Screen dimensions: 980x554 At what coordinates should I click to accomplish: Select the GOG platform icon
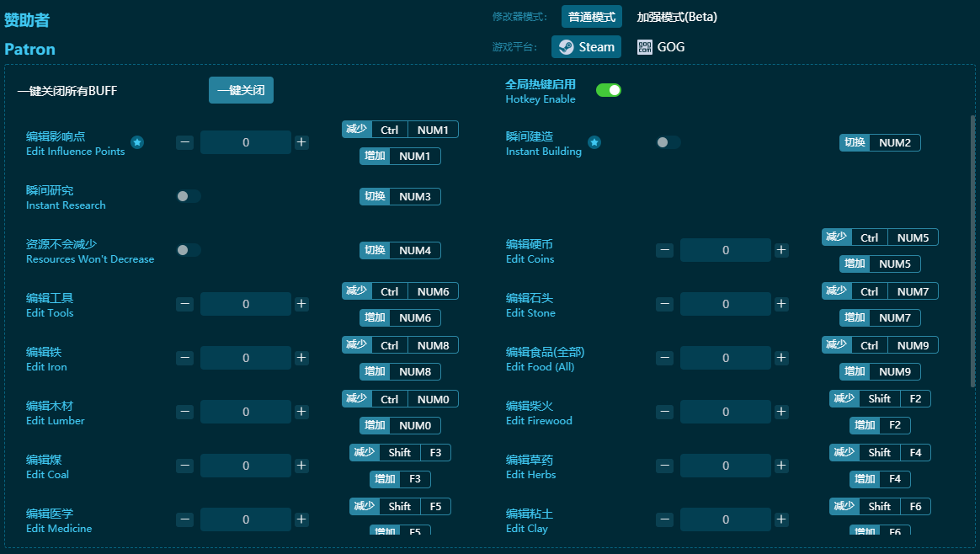pyautogui.click(x=645, y=47)
